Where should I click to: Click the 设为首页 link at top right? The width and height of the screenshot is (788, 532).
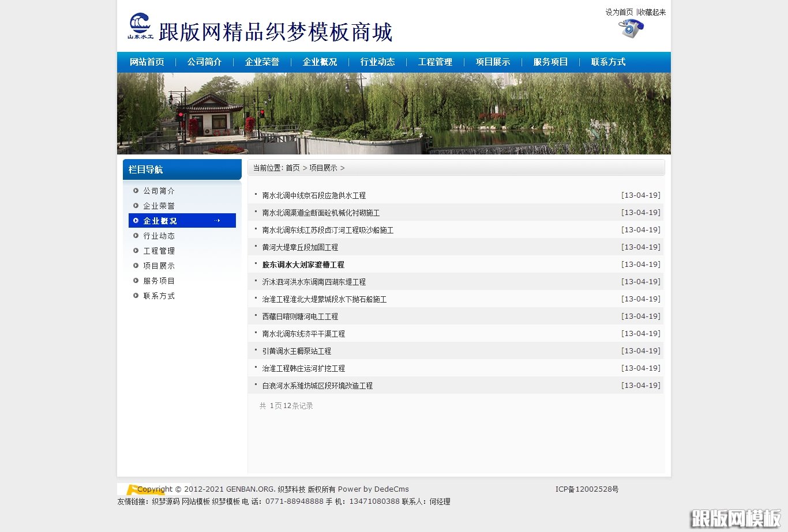pos(619,12)
